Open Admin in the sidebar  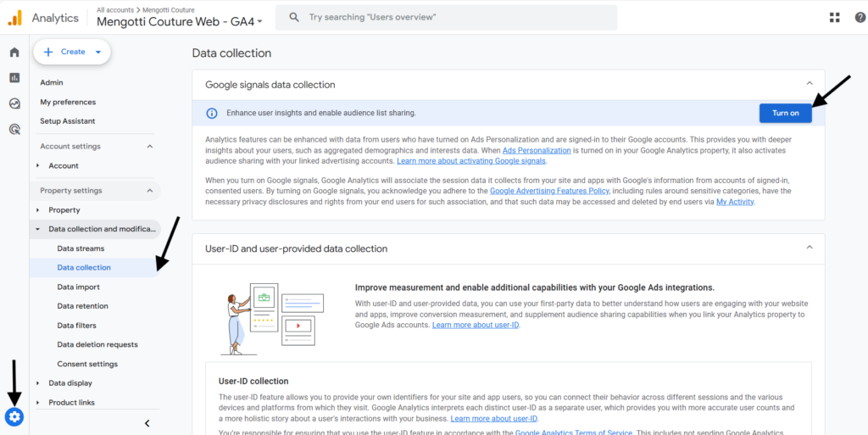[x=52, y=82]
